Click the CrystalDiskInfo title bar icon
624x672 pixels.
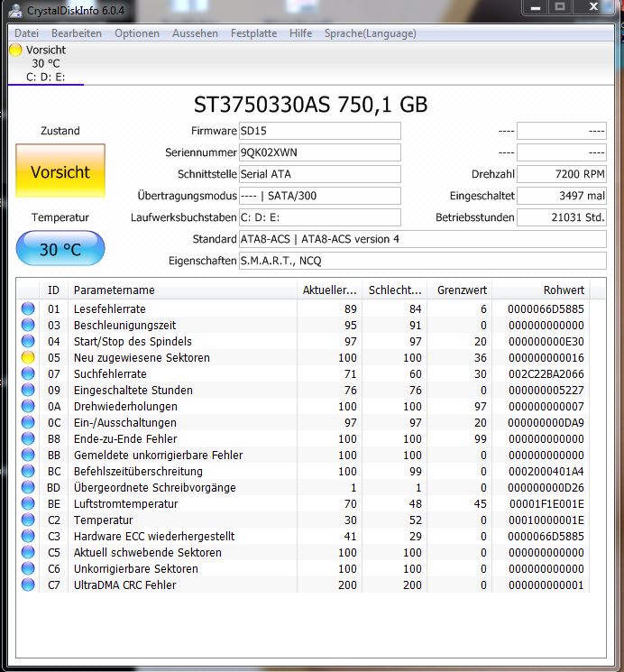point(15,11)
